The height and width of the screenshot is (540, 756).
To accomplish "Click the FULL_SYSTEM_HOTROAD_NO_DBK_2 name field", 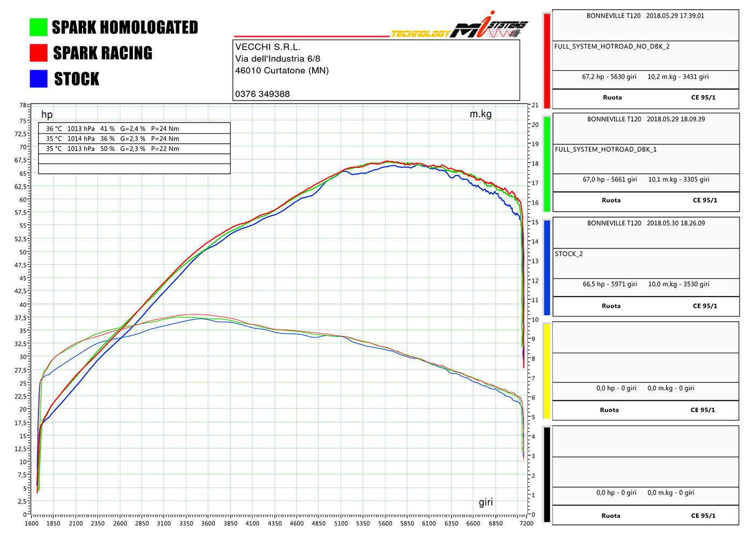I will click(612, 46).
